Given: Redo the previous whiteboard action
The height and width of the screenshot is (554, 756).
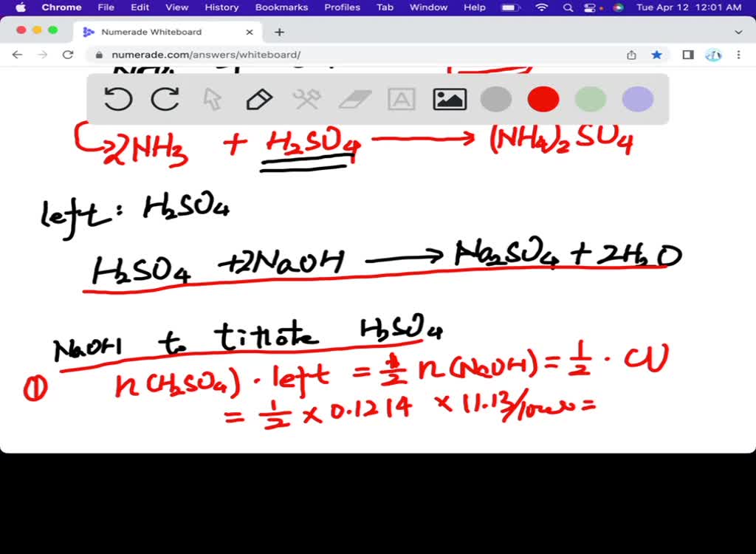Looking at the screenshot, I should [165, 99].
